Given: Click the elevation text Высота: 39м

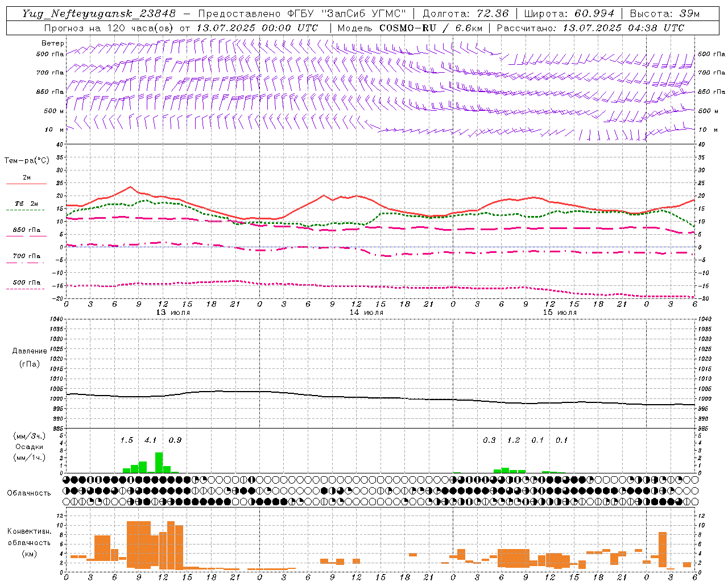Looking at the screenshot, I should click(665, 14).
